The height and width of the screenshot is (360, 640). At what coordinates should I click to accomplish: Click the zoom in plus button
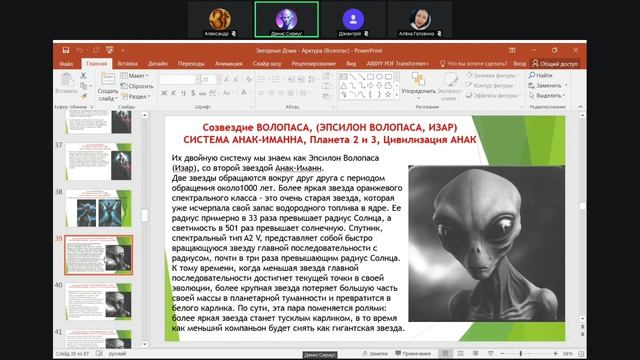[x=555, y=353]
